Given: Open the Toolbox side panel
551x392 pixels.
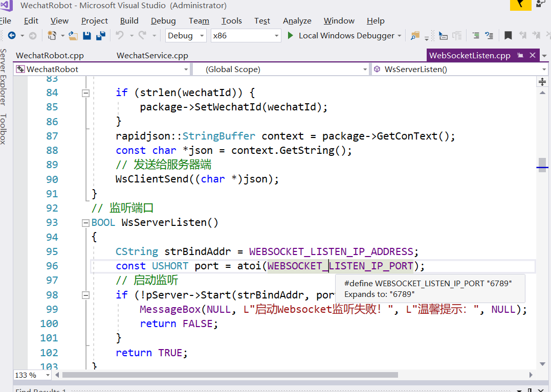Looking at the screenshot, I should (3, 129).
